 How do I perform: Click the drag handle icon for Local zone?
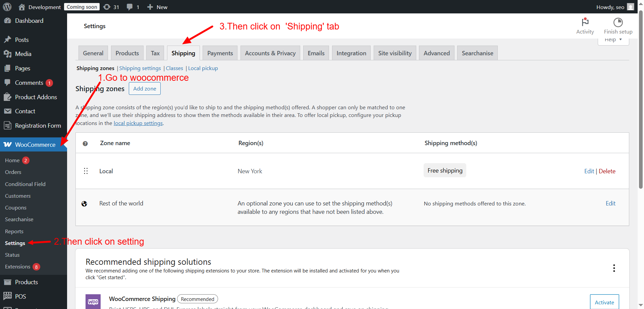(86, 171)
